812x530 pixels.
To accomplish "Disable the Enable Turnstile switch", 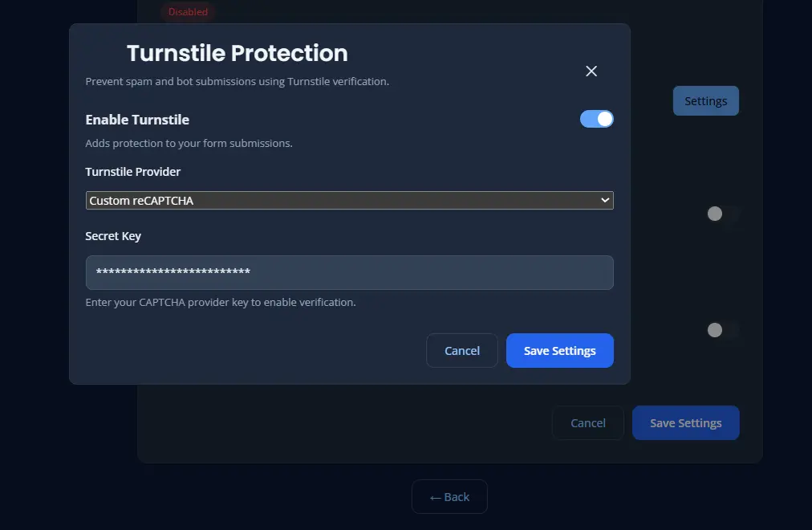I will [596, 118].
